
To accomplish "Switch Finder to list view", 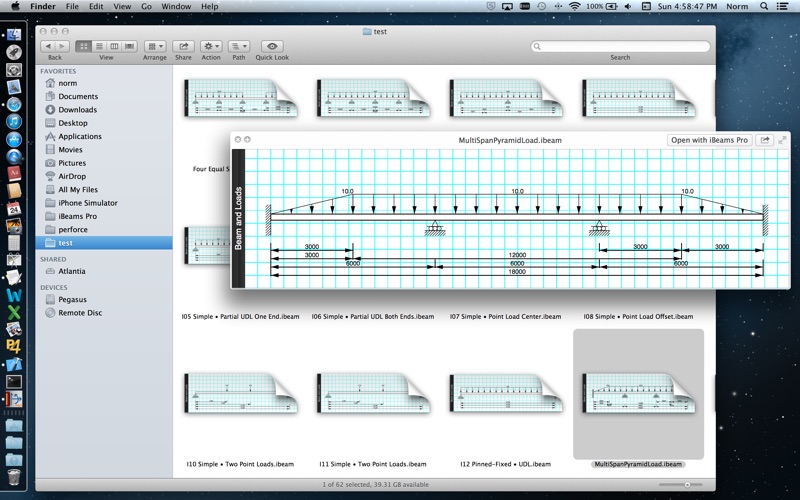I will [99, 46].
